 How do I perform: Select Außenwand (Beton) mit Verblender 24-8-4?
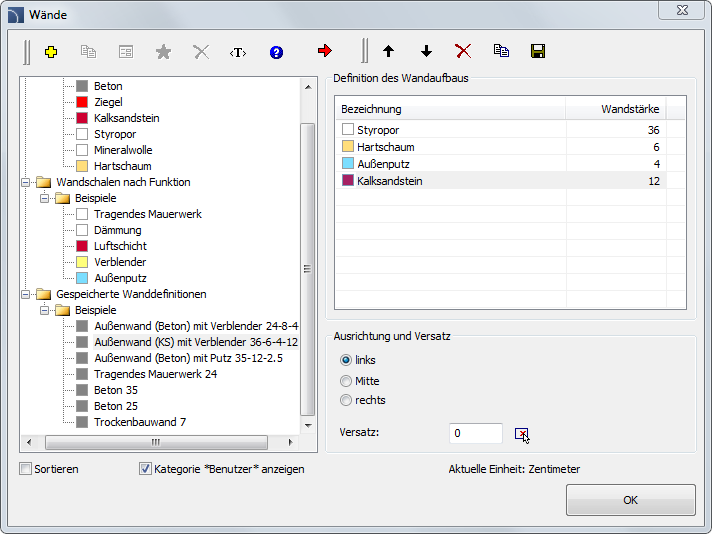pyautogui.click(x=196, y=326)
